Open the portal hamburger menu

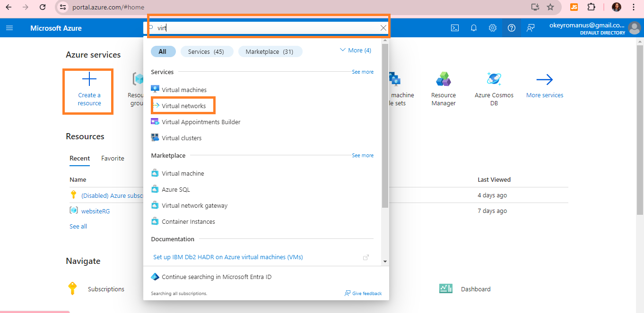tap(9, 28)
